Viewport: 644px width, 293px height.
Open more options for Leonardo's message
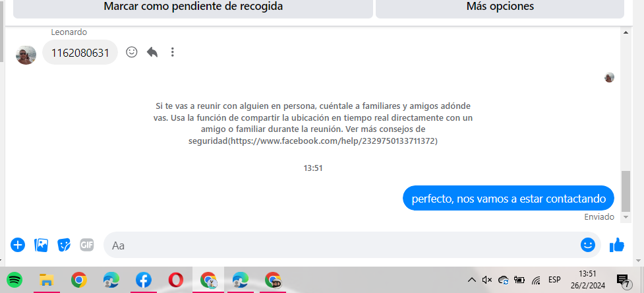pos(173,52)
